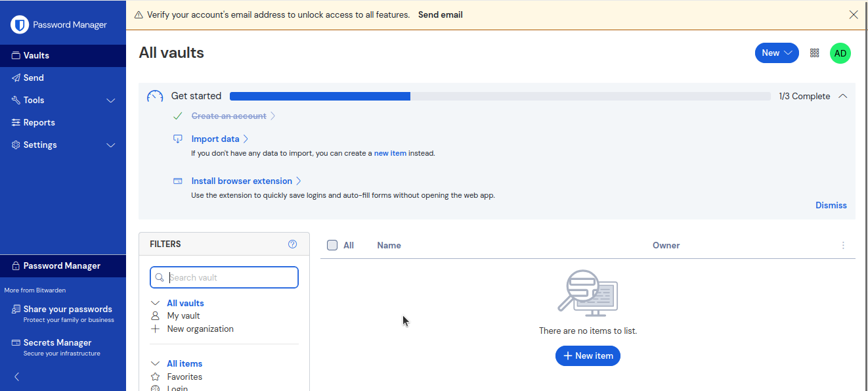This screenshot has width=868, height=391.
Task: Check the select All checkbox
Action: tap(332, 245)
